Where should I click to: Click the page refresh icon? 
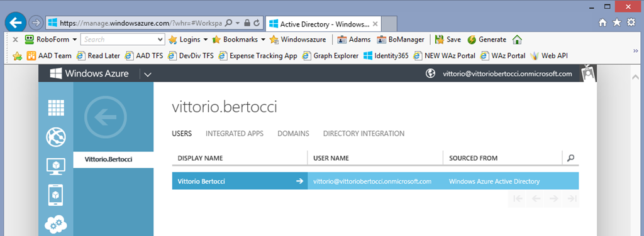coord(257,23)
